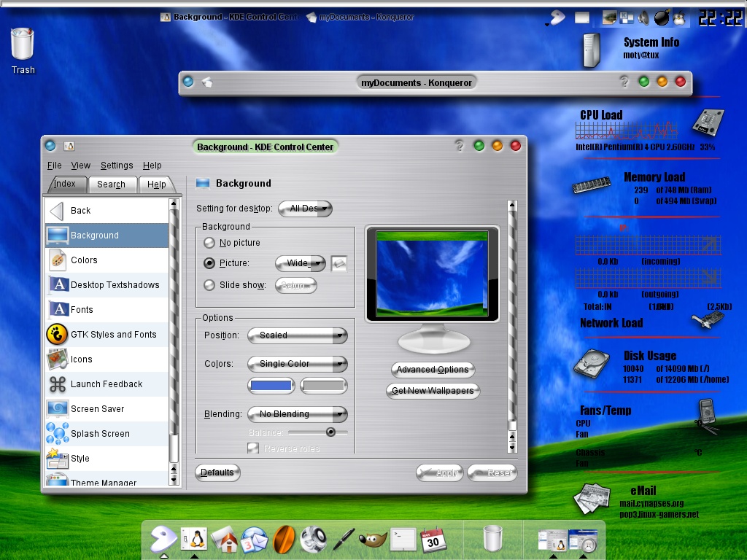Click the slide show Setup button
This screenshot has height=560, width=747.
coord(296,285)
